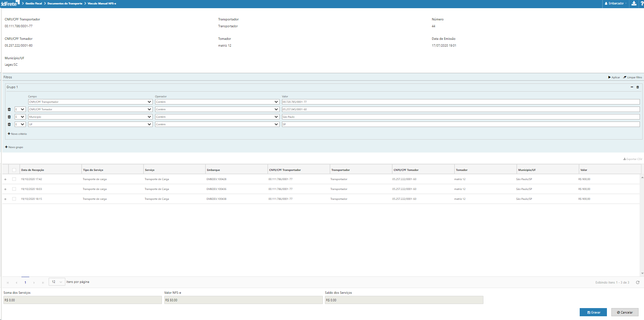This screenshot has height=320, width=644.
Task: Expand the row dated 19/10/2020 18:03
Action: click(5, 189)
